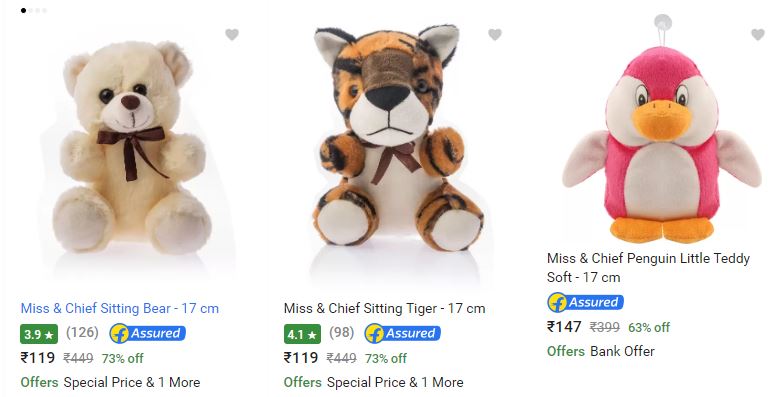Wishlist the Sitting Bear with heart icon
Image resolution: width=781 pixels, height=397 pixels.
click(x=232, y=34)
